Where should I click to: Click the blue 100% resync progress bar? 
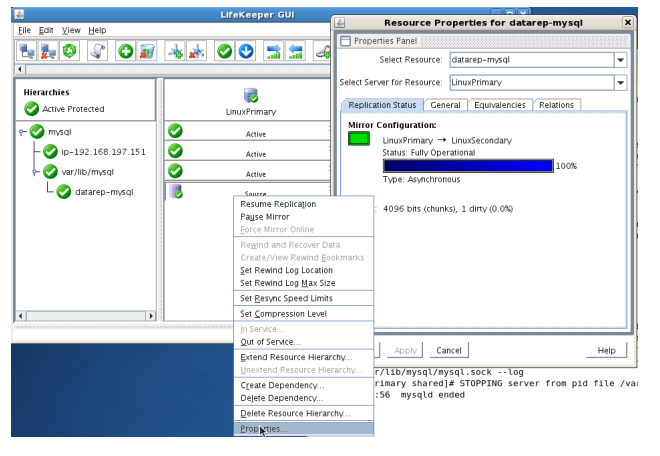tap(468, 165)
